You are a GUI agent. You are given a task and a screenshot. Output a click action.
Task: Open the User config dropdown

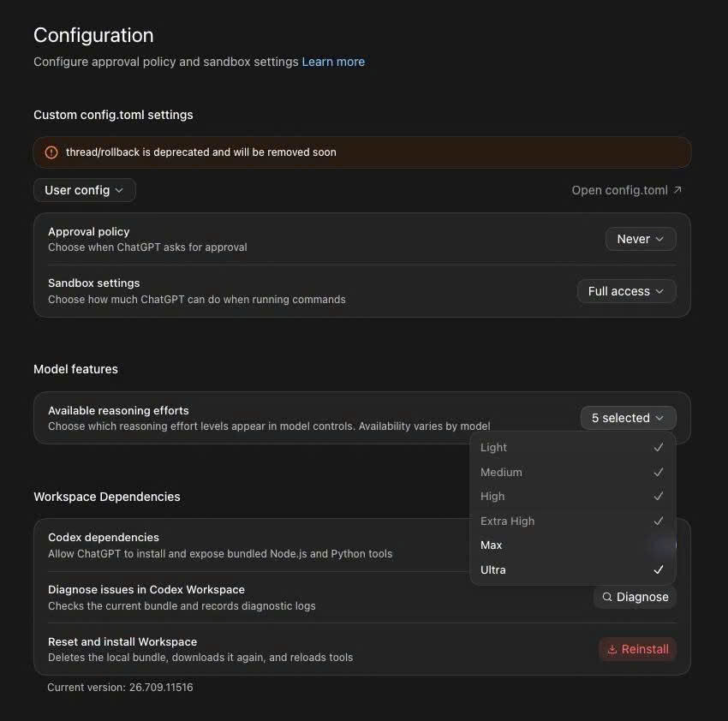pos(85,190)
